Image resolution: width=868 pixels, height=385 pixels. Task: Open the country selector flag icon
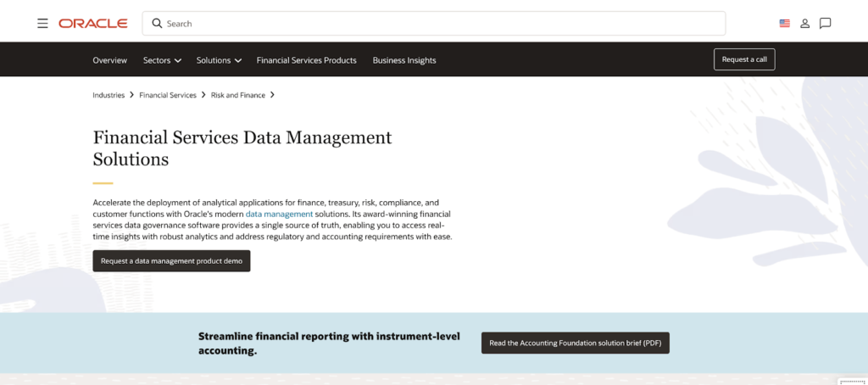(x=784, y=23)
